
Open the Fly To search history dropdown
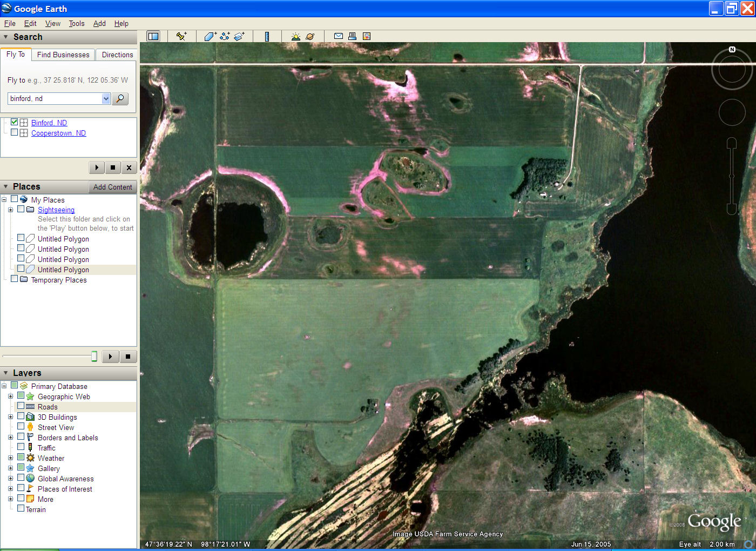pyautogui.click(x=106, y=98)
